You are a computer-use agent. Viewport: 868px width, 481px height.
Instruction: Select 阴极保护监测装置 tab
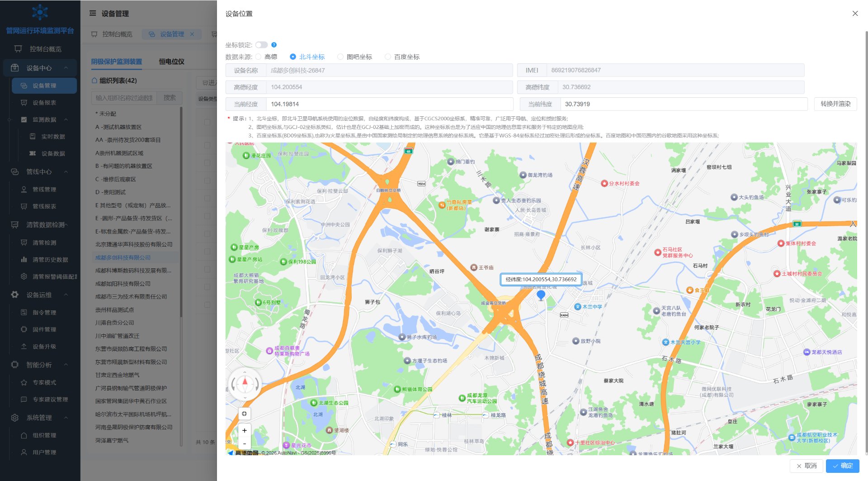117,62
